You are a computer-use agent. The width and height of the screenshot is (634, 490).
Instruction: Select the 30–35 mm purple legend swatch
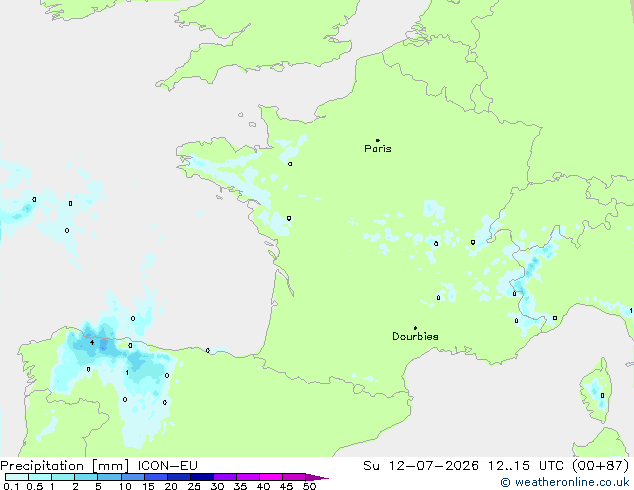(x=225, y=477)
